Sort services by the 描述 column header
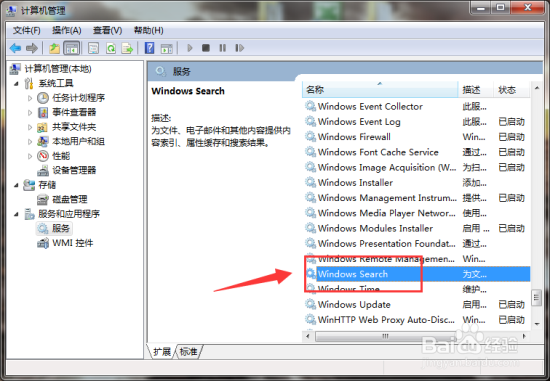The height and width of the screenshot is (381, 550). 475,90
